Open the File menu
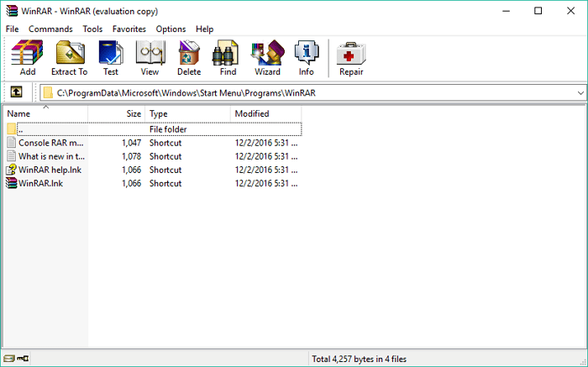 point(12,29)
